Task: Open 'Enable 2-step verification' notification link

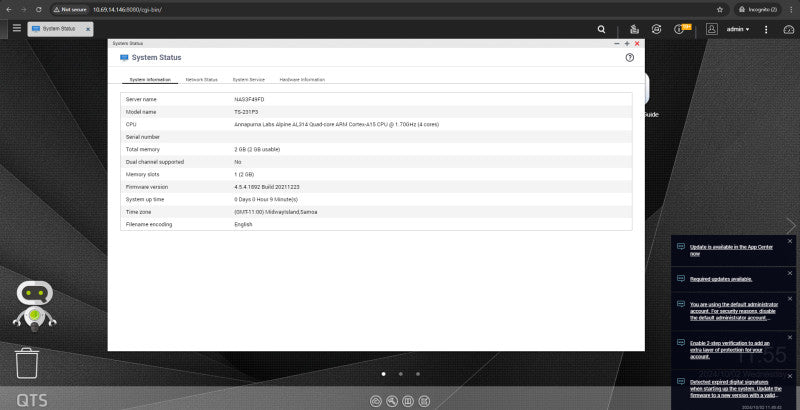Action: (730, 350)
